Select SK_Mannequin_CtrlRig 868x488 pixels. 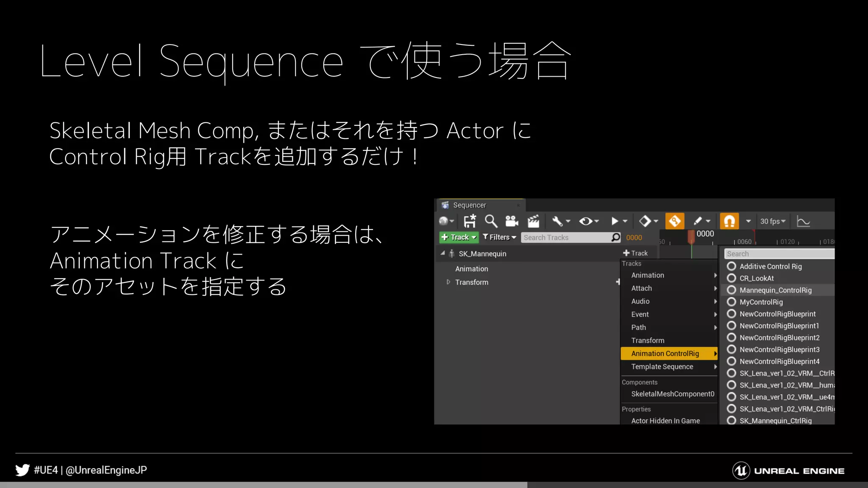pos(778,420)
